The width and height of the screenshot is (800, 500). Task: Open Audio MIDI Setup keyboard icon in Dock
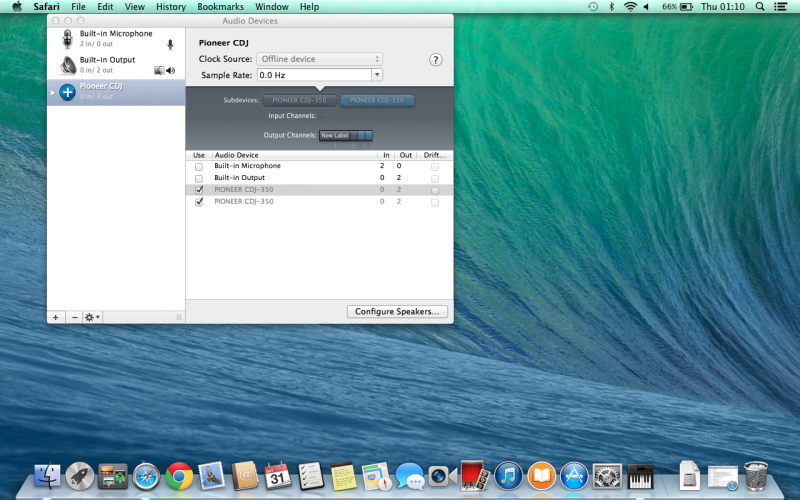(x=639, y=475)
